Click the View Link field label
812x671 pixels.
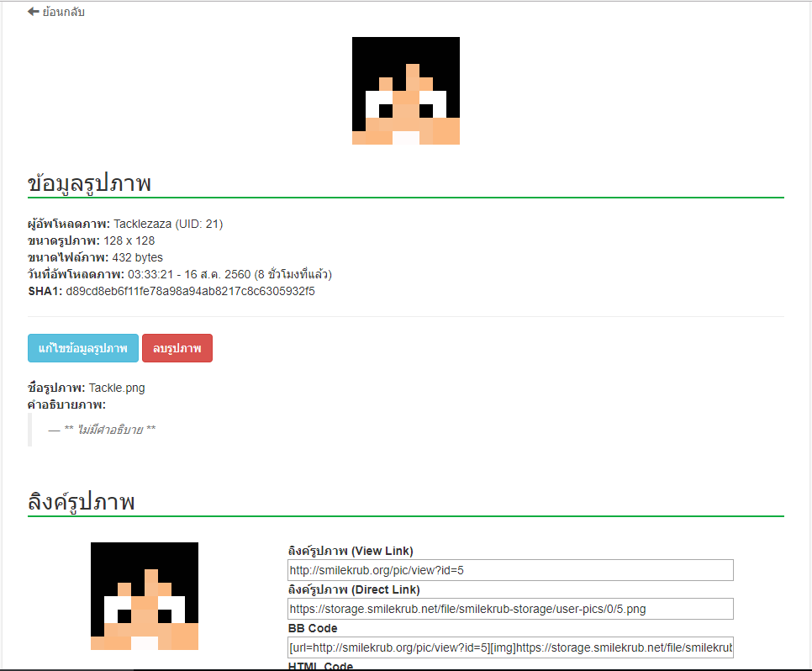351,551
